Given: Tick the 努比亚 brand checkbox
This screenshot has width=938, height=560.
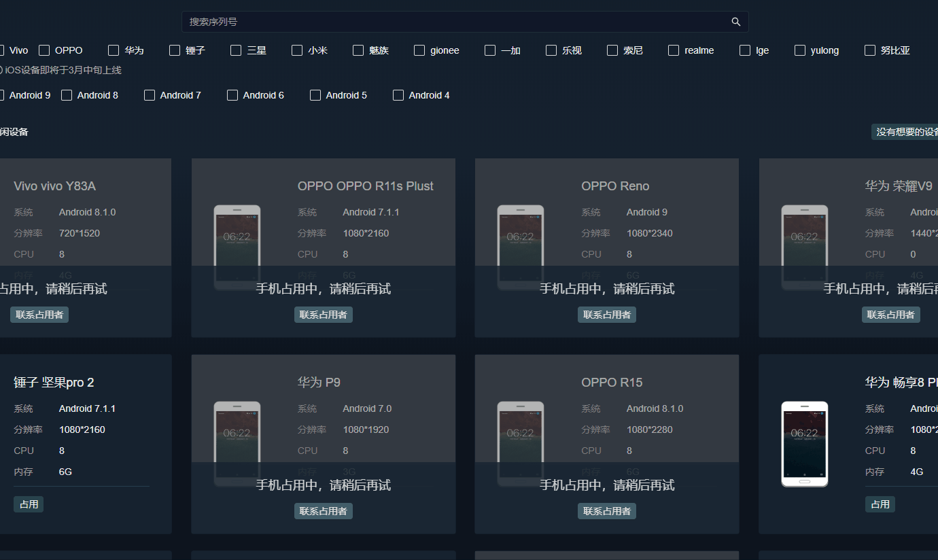Looking at the screenshot, I should pos(870,50).
